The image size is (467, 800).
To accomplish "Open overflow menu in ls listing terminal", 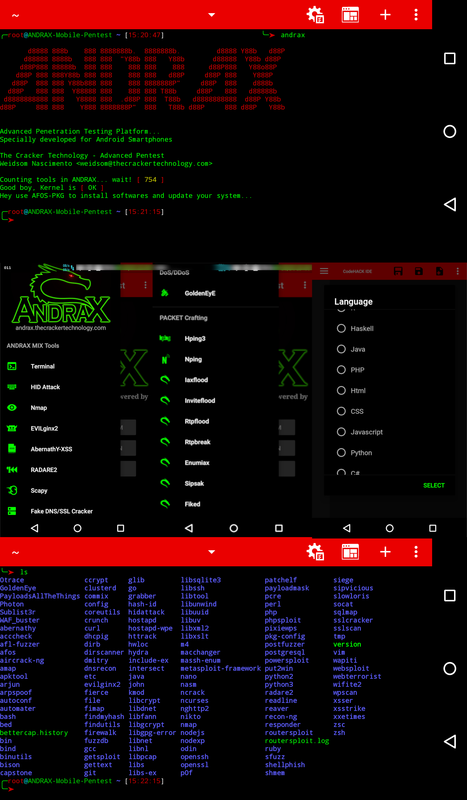I will 416,552.
